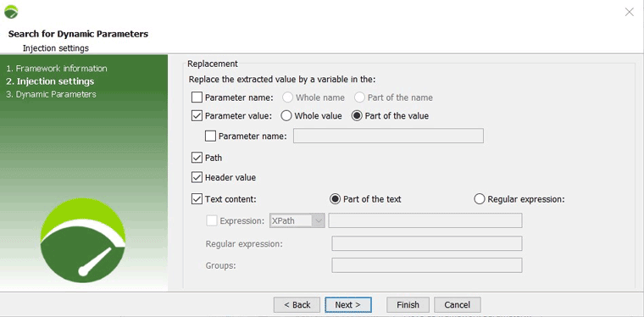Uncheck the Path checkbox
The image size is (644, 317).
[x=197, y=158]
